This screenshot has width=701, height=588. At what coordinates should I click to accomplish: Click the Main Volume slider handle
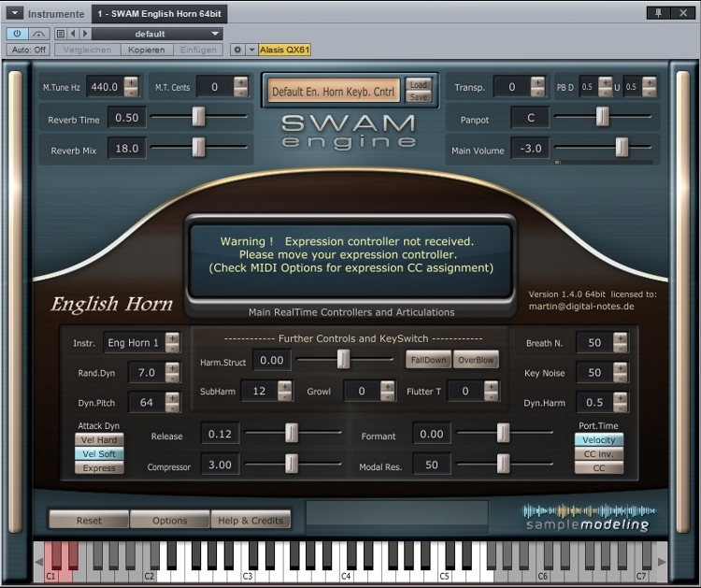pos(622,147)
